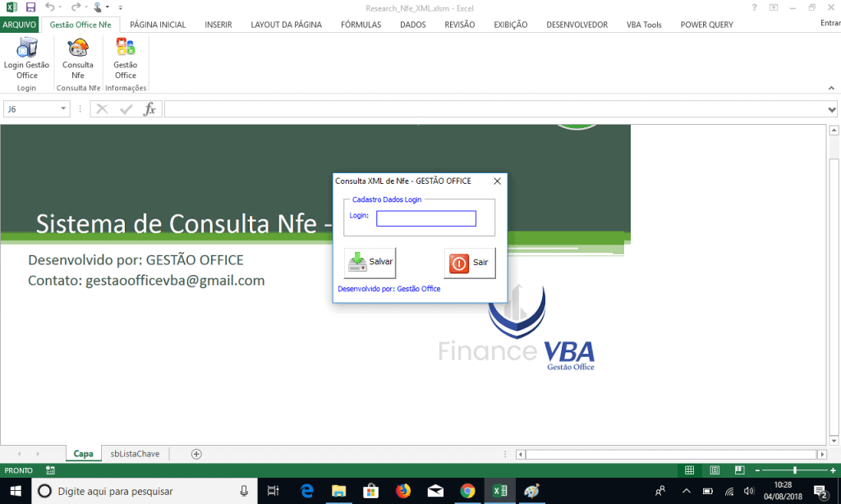Launch Microsoft Edge from taskbar

pos(307,491)
